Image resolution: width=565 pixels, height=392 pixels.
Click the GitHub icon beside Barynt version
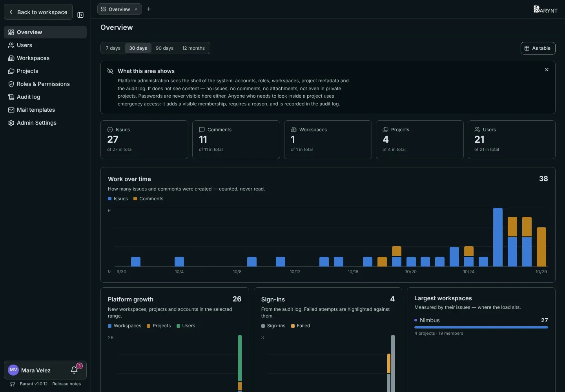[x=13, y=384]
